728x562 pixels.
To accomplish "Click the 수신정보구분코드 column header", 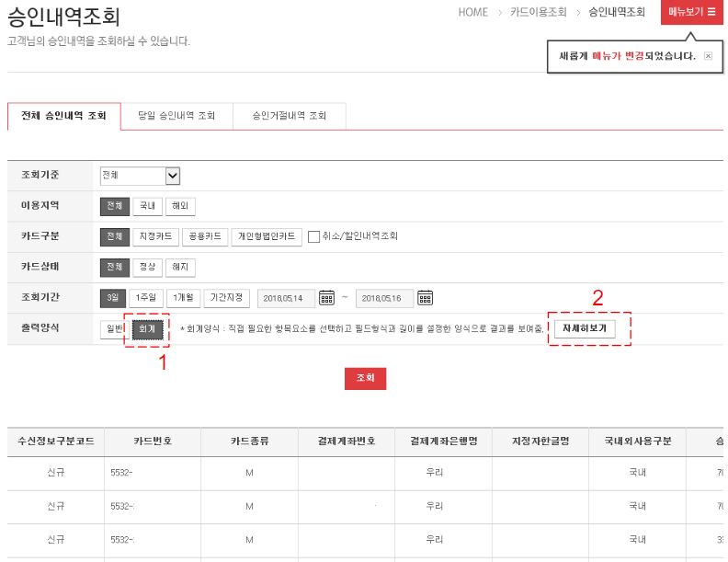I will (56, 442).
